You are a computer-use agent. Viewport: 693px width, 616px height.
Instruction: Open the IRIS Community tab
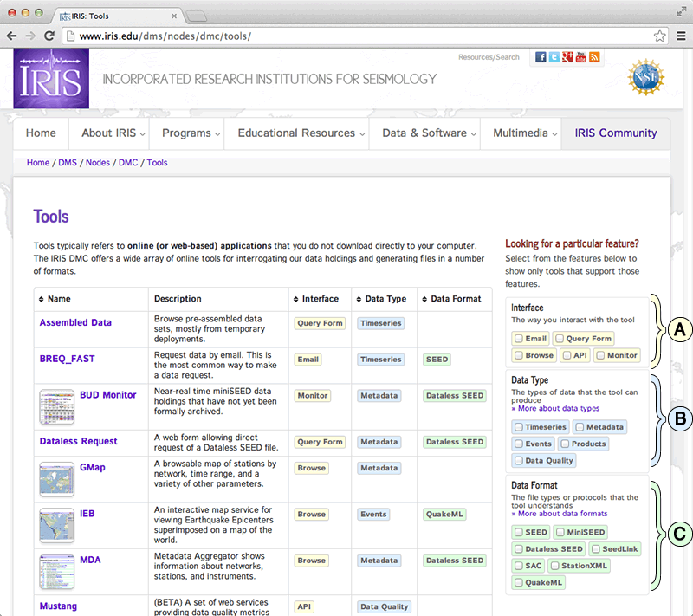pos(616,133)
